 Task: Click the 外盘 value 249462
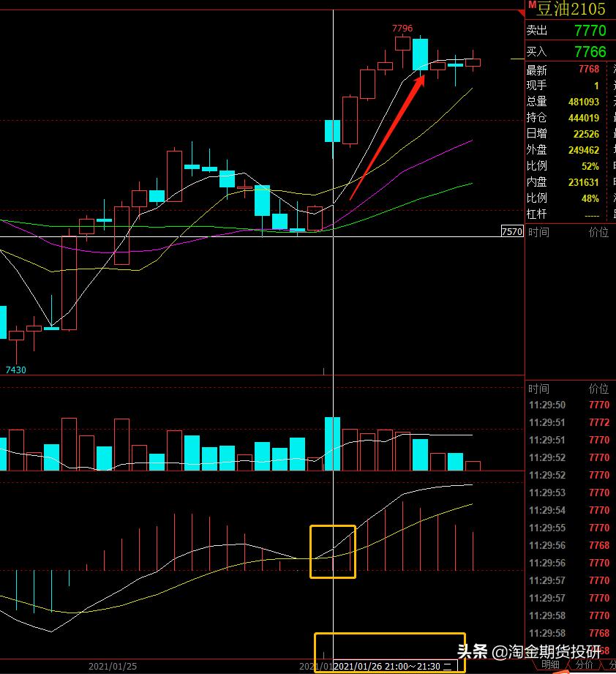click(583, 150)
